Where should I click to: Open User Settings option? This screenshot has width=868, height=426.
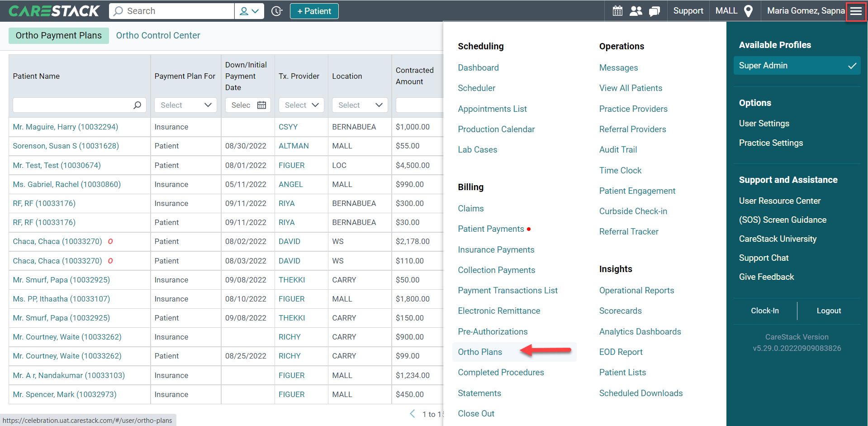(764, 123)
